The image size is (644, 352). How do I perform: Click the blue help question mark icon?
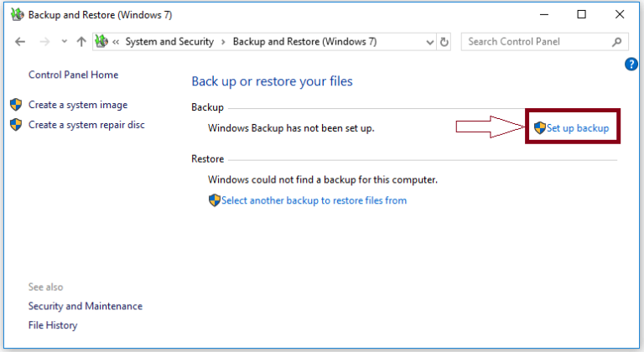point(631,64)
